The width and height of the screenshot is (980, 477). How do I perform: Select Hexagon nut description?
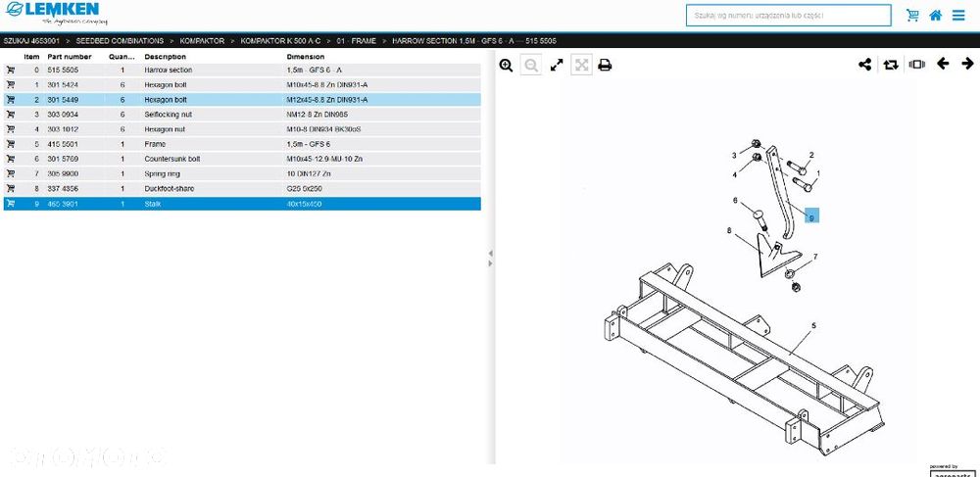pos(165,129)
